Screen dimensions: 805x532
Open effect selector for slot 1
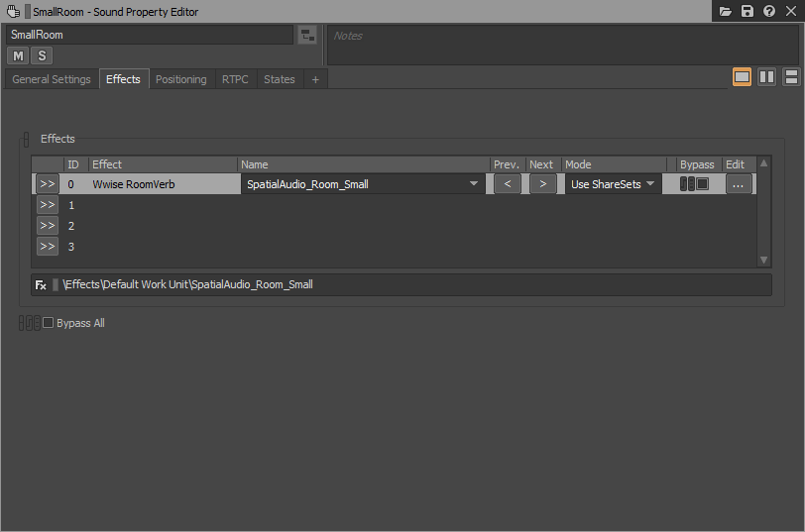[48, 205]
